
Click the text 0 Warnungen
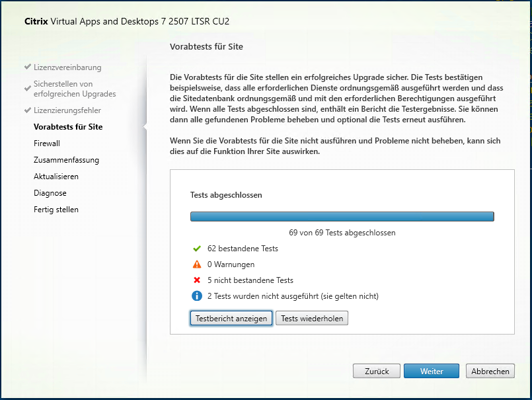point(231,264)
